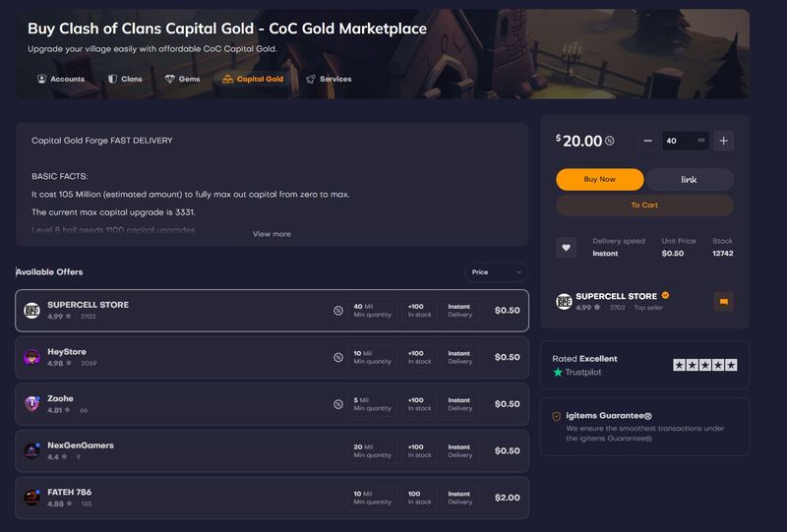Click the Capital Gold bars icon
Image resolution: width=787 pixels, height=532 pixels.
pyautogui.click(x=227, y=79)
